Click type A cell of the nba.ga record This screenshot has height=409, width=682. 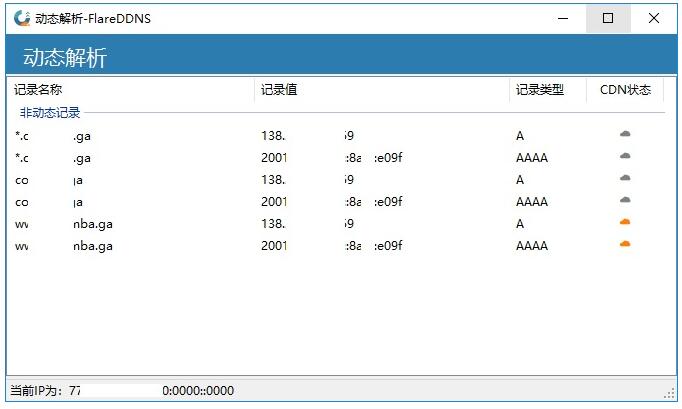[520, 224]
